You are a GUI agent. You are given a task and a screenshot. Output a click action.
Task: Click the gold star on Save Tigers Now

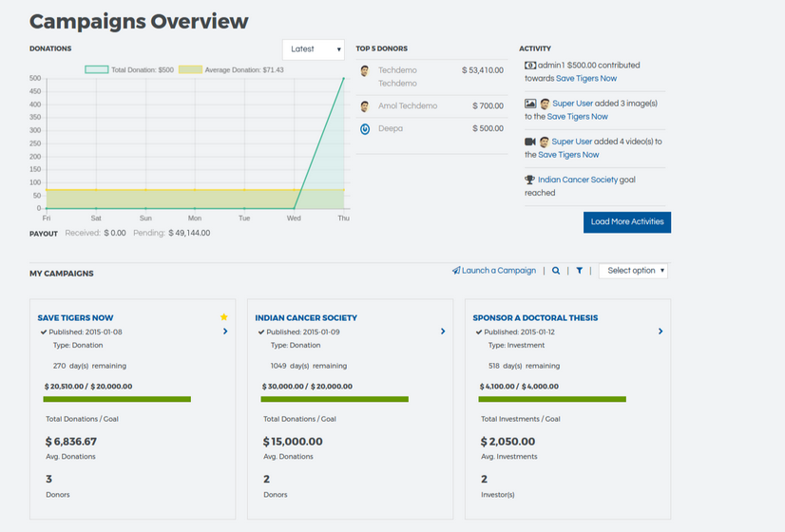pos(224,317)
